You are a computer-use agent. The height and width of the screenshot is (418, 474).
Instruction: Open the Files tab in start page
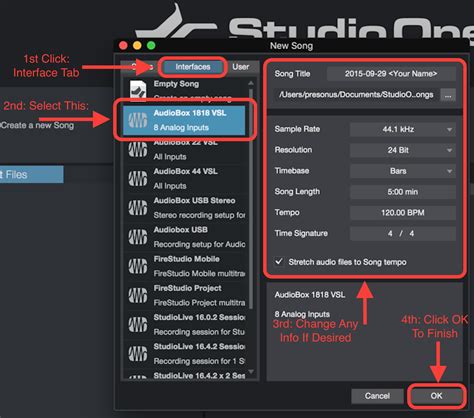click(32, 175)
